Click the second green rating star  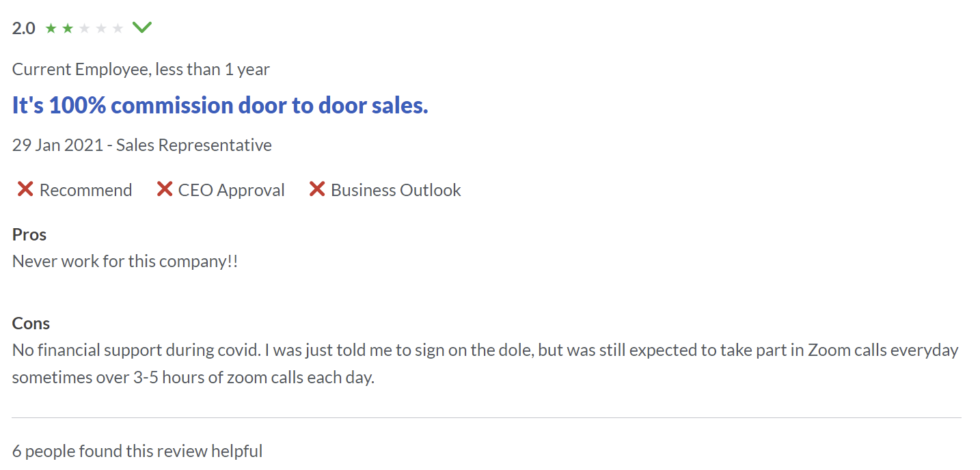tap(68, 29)
